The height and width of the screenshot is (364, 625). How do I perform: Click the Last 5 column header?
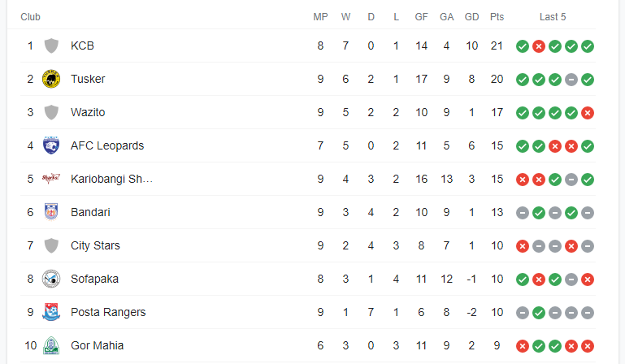[x=553, y=17]
